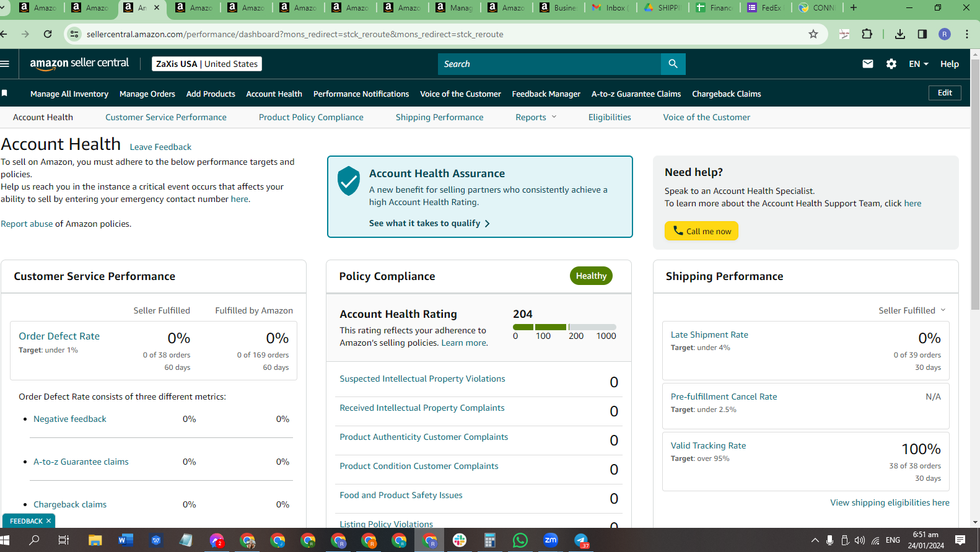Image resolution: width=980 pixels, height=552 pixels.
Task: Click the bookmark flag icon beside Manage All Inventory
Action: tap(4, 93)
